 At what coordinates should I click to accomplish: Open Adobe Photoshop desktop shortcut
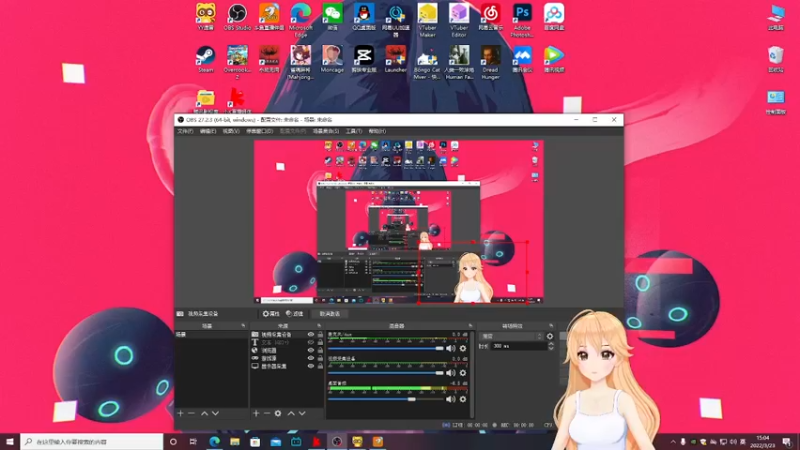[x=522, y=20]
